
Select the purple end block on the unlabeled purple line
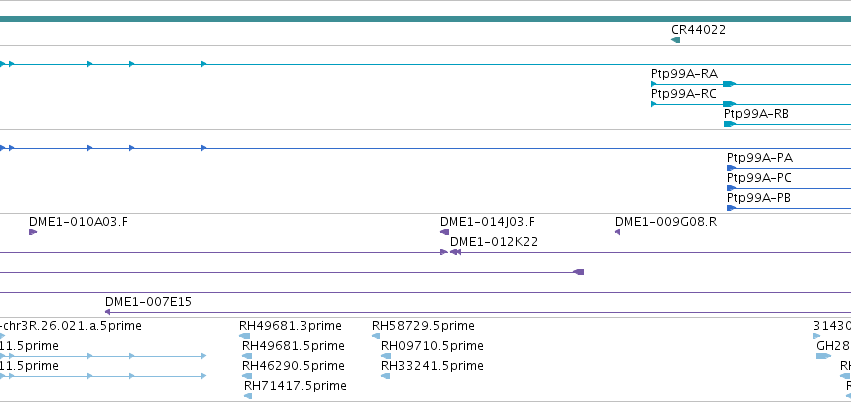coord(579,272)
